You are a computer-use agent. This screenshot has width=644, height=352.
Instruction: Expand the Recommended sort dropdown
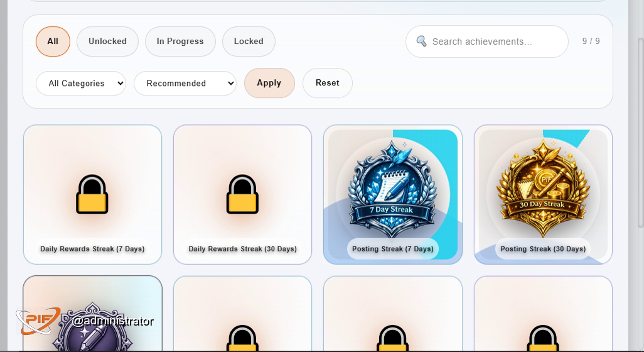185,83
